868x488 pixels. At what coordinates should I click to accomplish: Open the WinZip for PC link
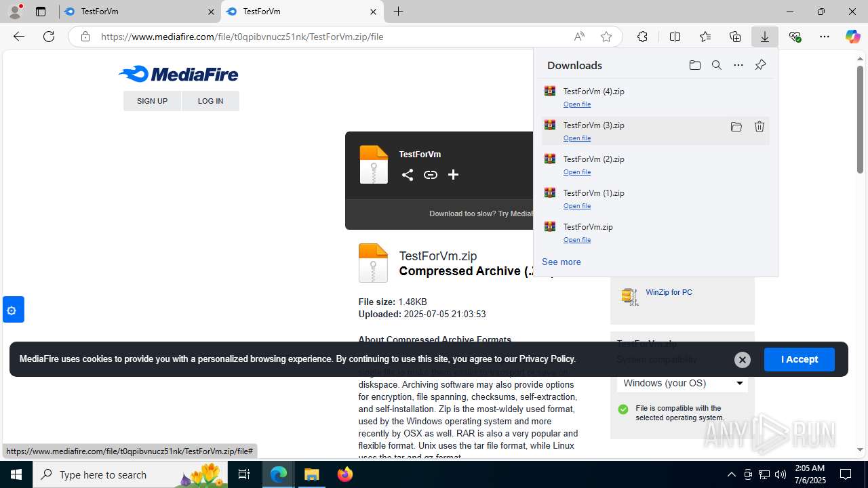click(x=669, y=292)
